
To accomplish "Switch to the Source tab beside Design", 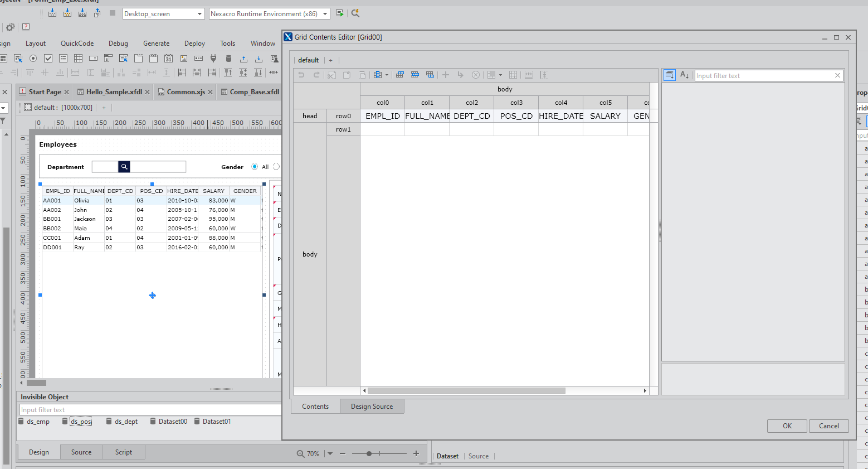I will coord(81,452).
